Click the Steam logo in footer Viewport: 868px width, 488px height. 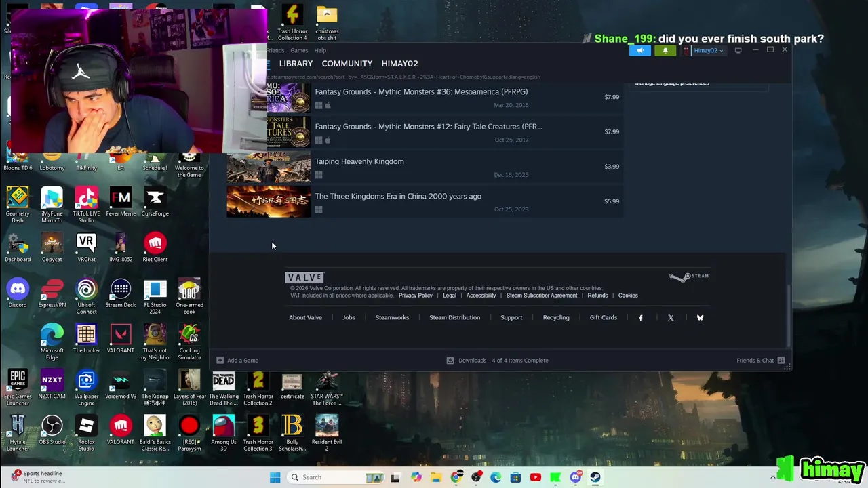(x=689, y=277)
